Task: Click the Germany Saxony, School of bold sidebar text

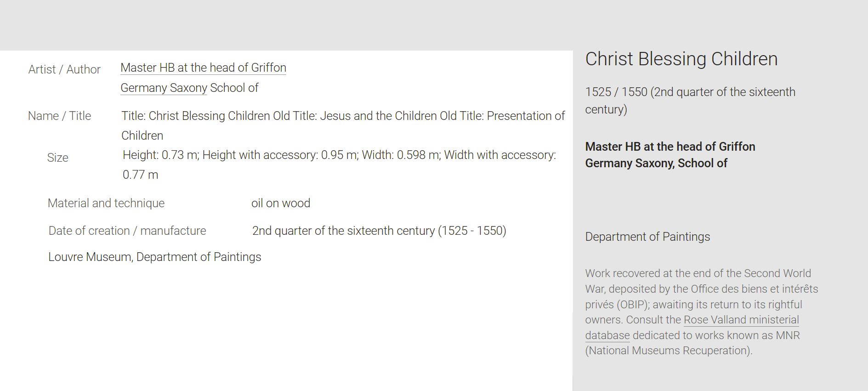Action: 656,163
